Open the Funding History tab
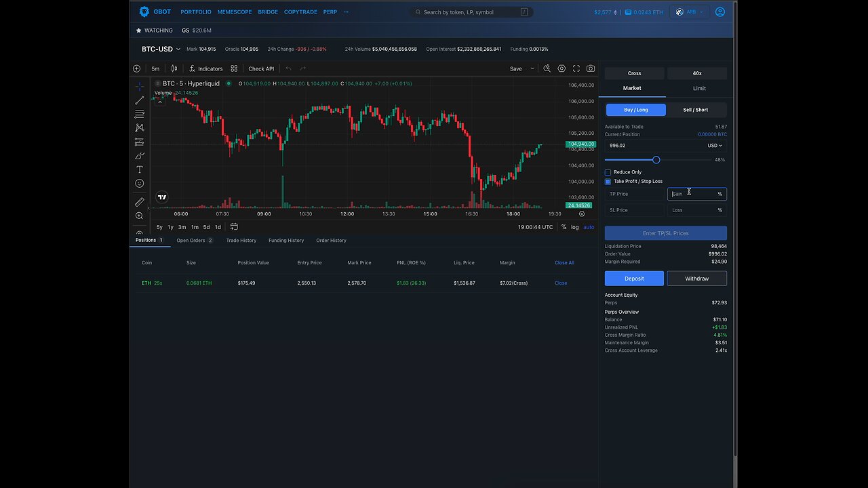868x488 pixels. pos(286,241)
